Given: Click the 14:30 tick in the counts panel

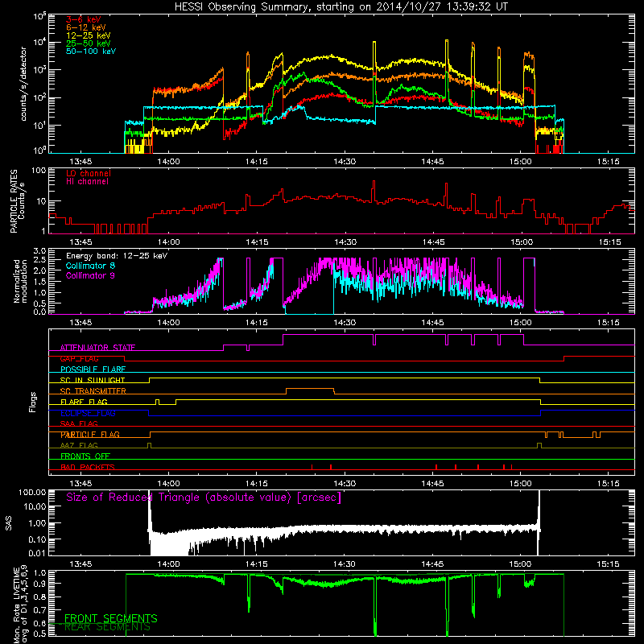Looking at the screenshot, I should click(x=345, y=162).
